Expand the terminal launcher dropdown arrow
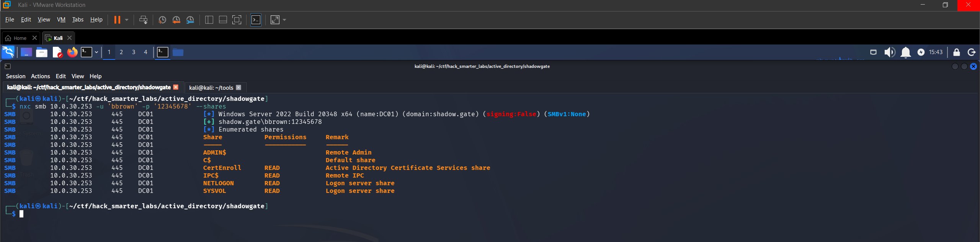980x242 pixels. pyautogui.click(x=96, y=52)
